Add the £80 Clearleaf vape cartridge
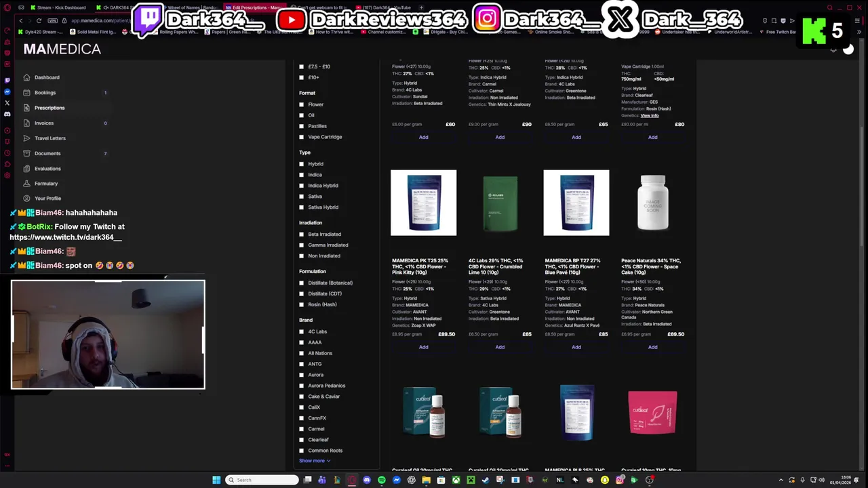The image size is (868, 488). 652,137
